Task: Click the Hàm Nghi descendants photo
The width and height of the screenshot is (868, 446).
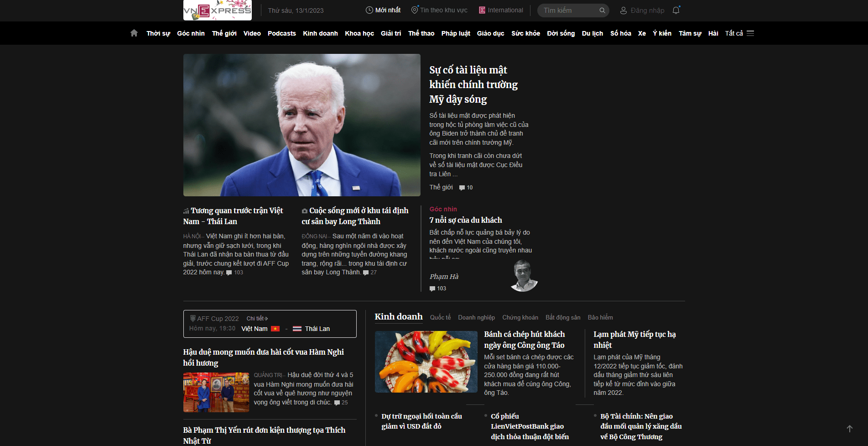Action: pyautogui.click(x=216, y=393)
